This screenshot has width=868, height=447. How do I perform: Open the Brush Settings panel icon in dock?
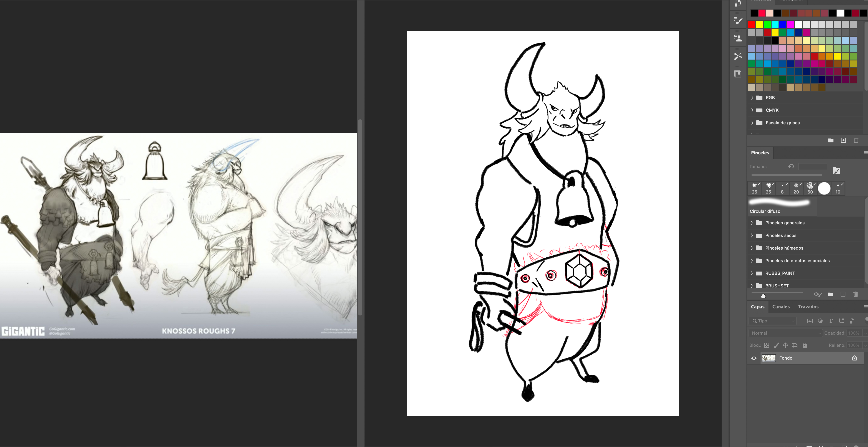tap(738, 21)
